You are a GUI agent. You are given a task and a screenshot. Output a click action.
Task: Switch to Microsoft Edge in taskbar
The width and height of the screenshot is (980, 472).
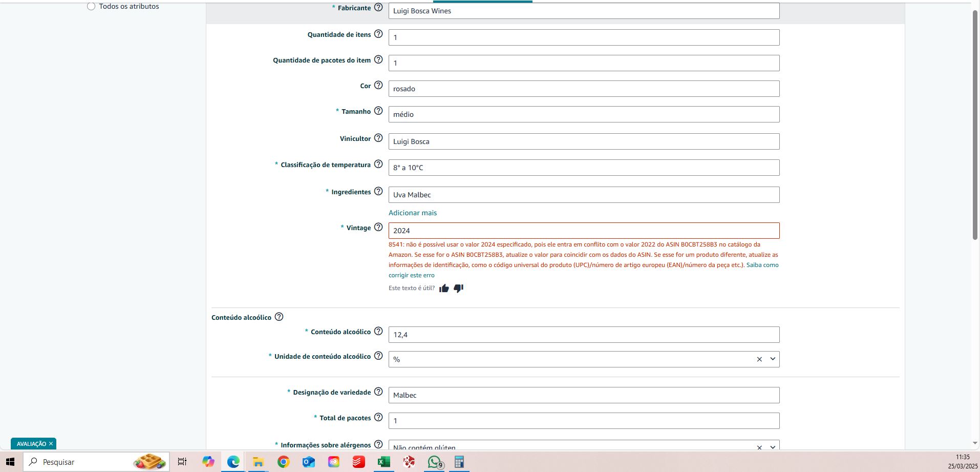(x=233, y=462)
